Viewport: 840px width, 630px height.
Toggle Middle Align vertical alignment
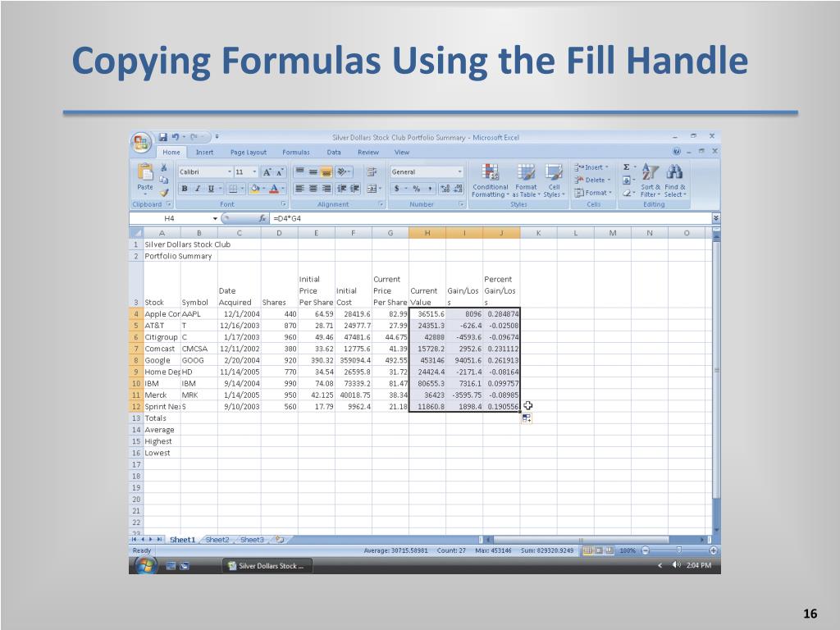(x=313, y=172)
